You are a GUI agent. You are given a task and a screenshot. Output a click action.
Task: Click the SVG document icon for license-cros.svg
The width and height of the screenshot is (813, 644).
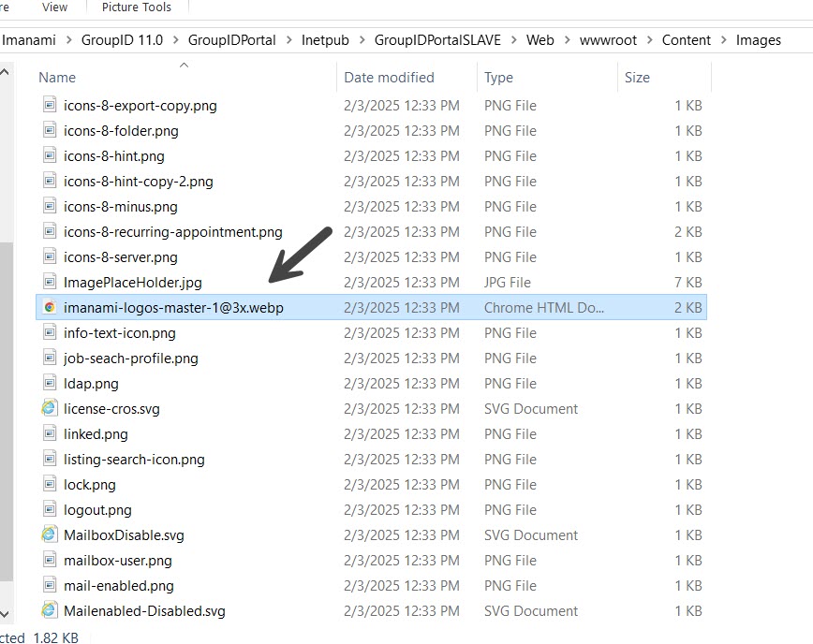49,408
